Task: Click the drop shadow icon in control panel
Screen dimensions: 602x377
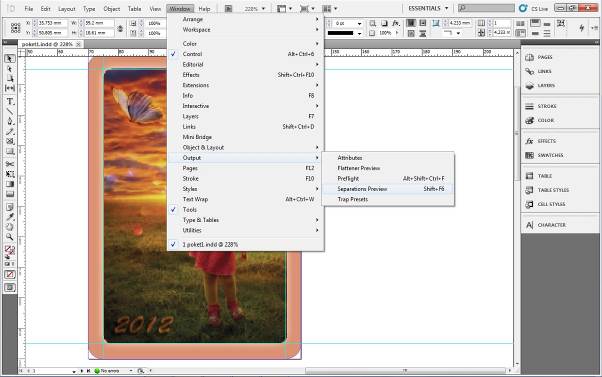Action: [x=384, y=23]
